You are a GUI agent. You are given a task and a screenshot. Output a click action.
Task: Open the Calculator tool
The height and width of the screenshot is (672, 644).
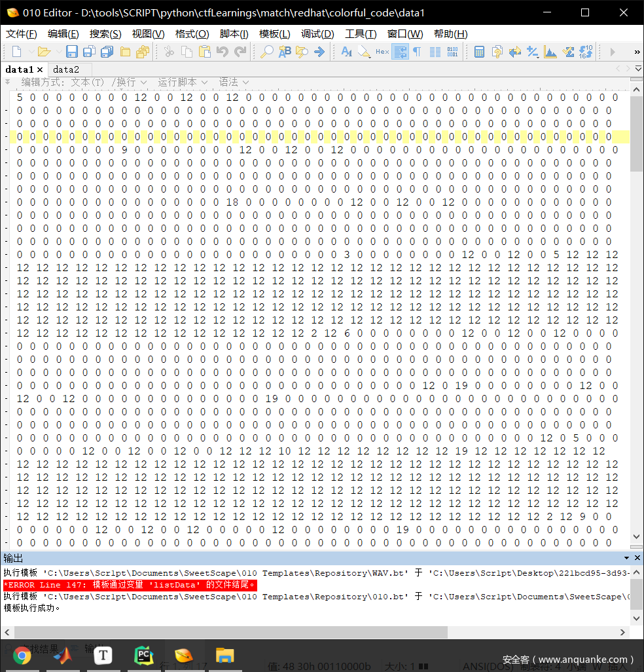[479, 52]
